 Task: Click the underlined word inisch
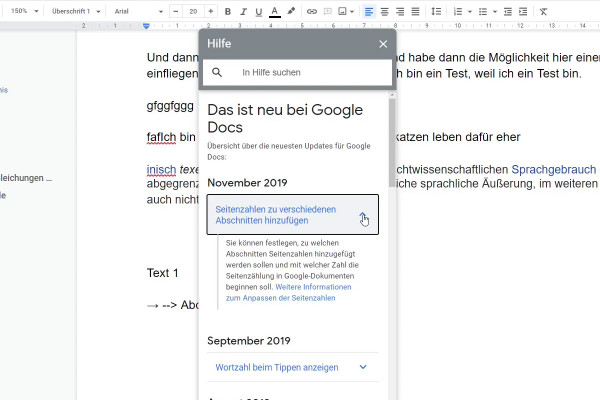(x=161, y=169)
